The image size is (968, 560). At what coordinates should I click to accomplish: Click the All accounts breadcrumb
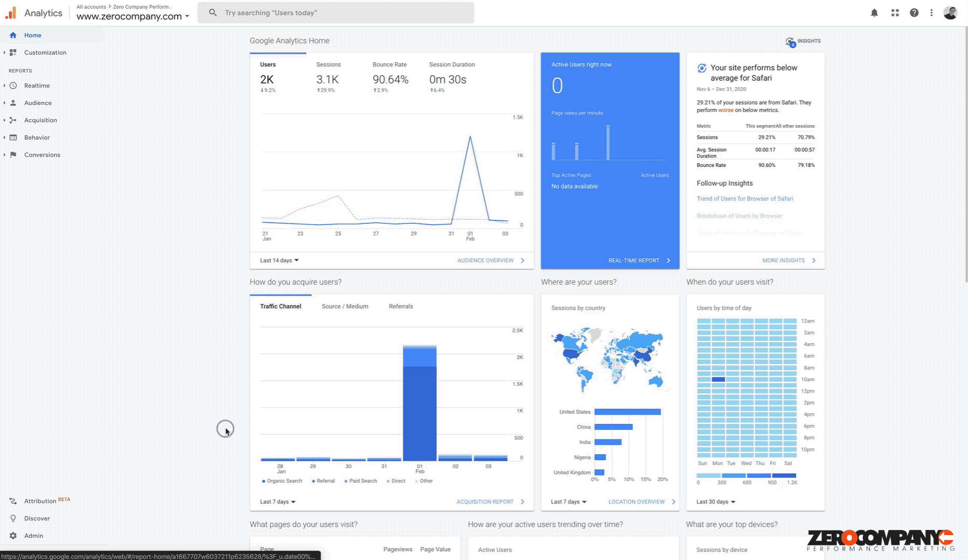[x=91, y=7]
